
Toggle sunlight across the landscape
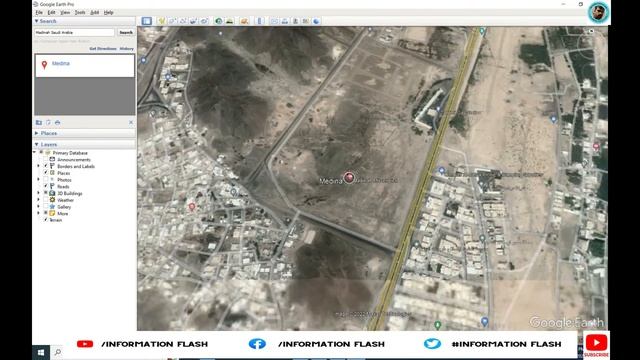(x=230, y=21)
